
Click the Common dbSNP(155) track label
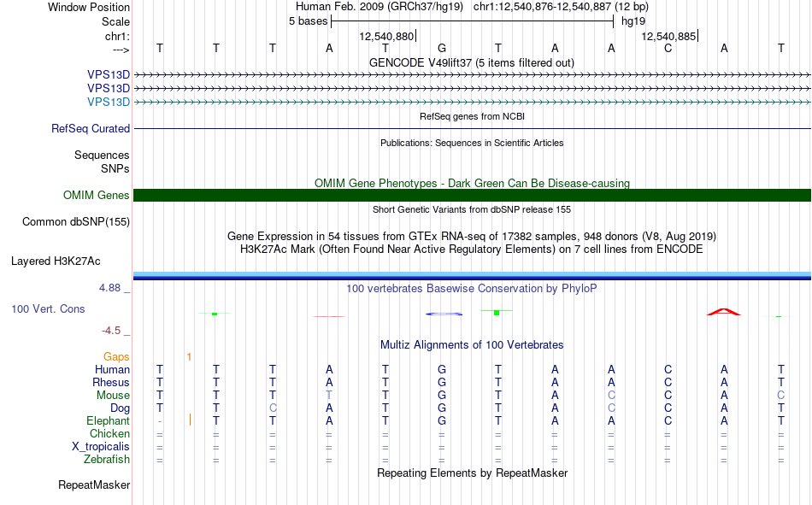pos(76,221)
